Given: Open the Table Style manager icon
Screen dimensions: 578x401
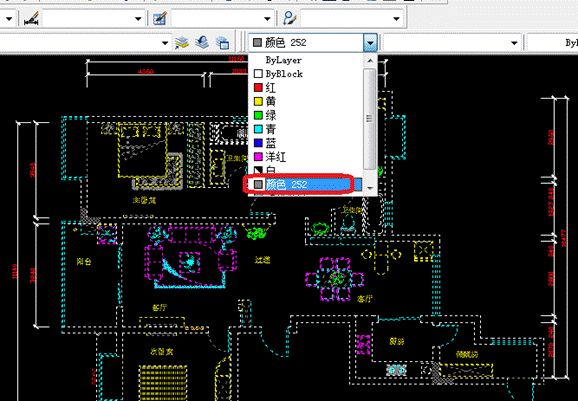Looking at the screenshot, I should coord(160,18).
